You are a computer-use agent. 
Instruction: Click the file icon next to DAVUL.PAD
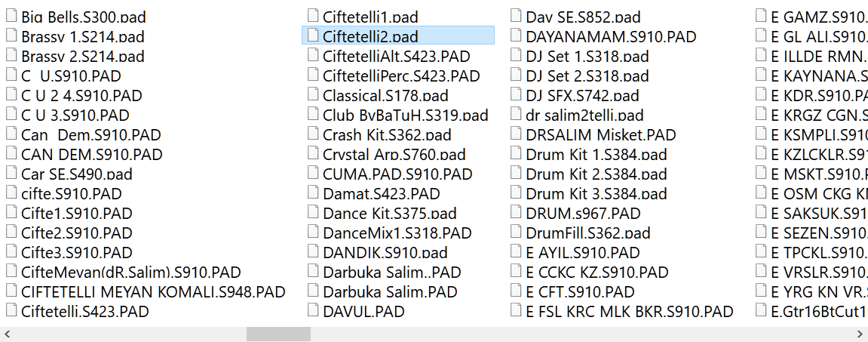313,310
